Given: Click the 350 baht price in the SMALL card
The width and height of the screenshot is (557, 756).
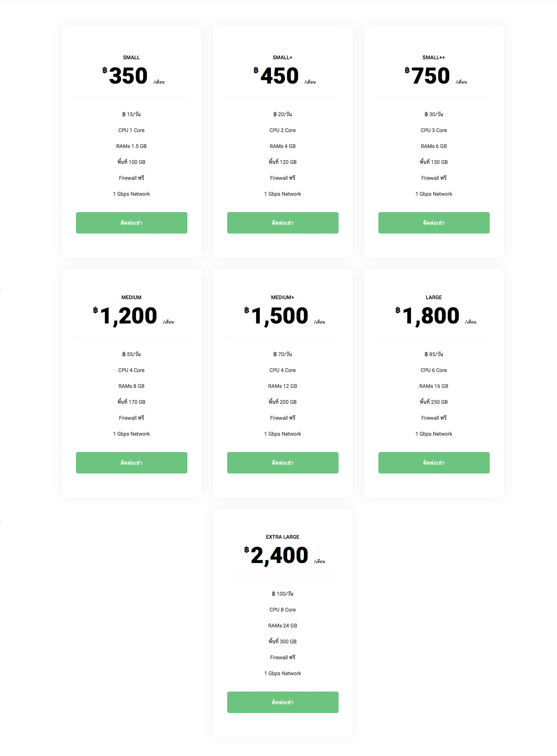Looking at the screenshot, I should (x=128, y=76).
